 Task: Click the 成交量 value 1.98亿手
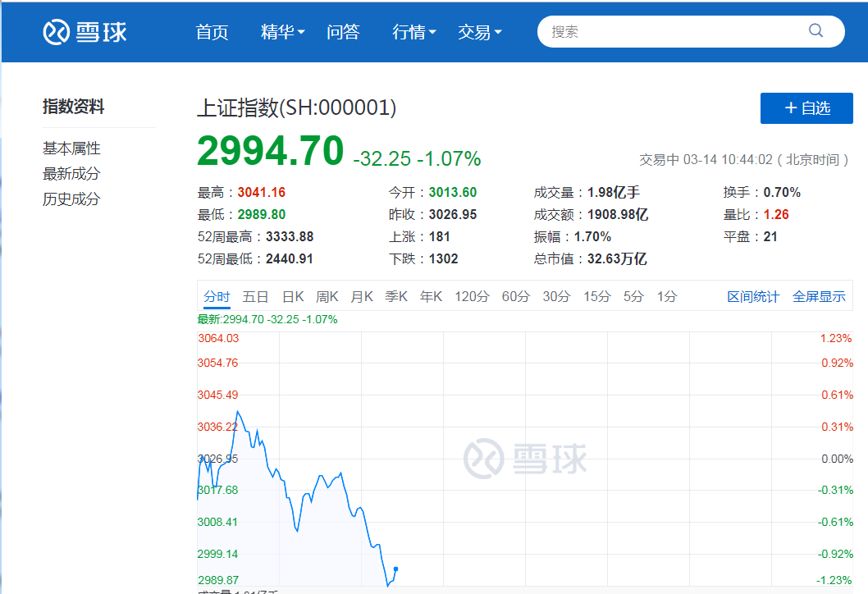pos(614,193)
